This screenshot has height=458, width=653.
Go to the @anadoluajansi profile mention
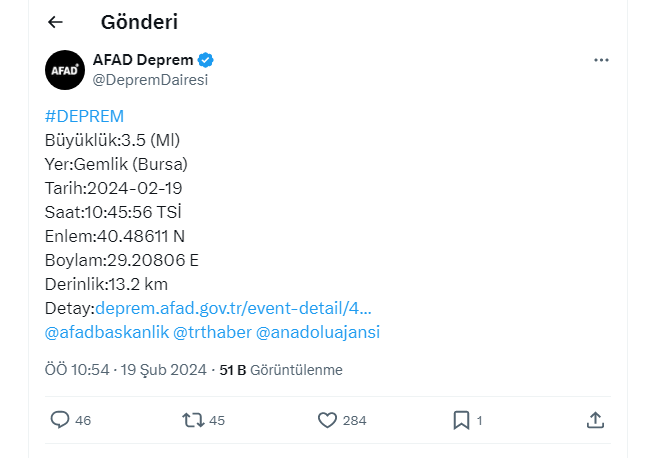tap(318, 332)
